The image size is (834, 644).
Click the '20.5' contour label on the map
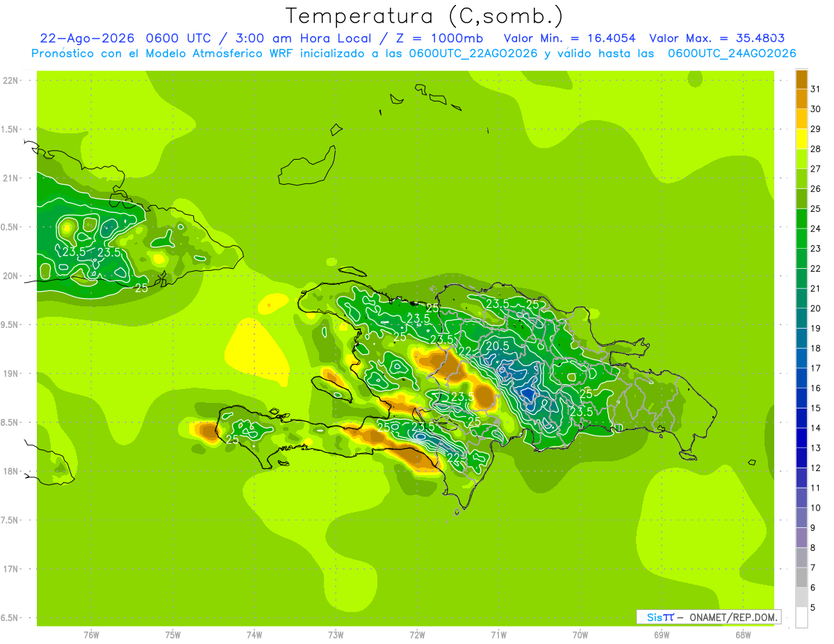497,345
